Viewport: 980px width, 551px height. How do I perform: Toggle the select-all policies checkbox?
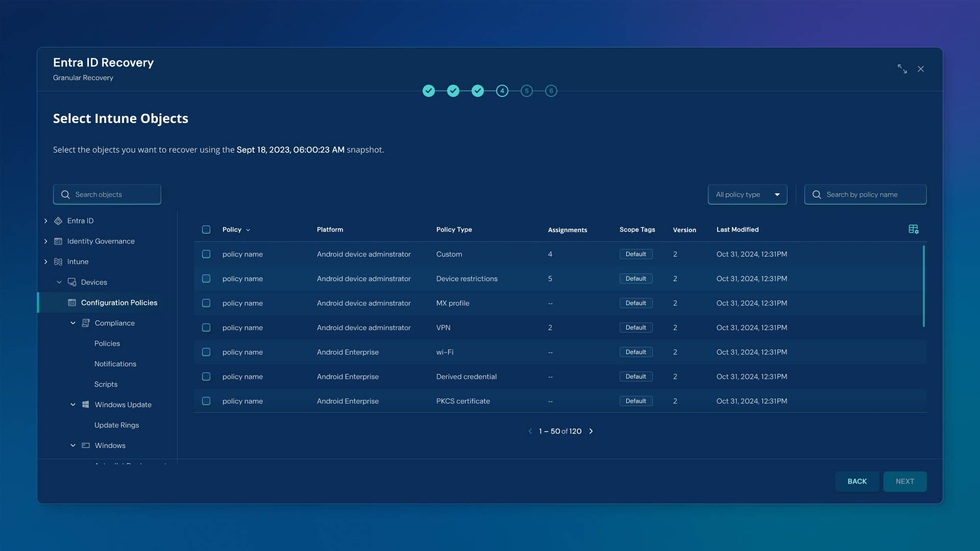[206, 230]
